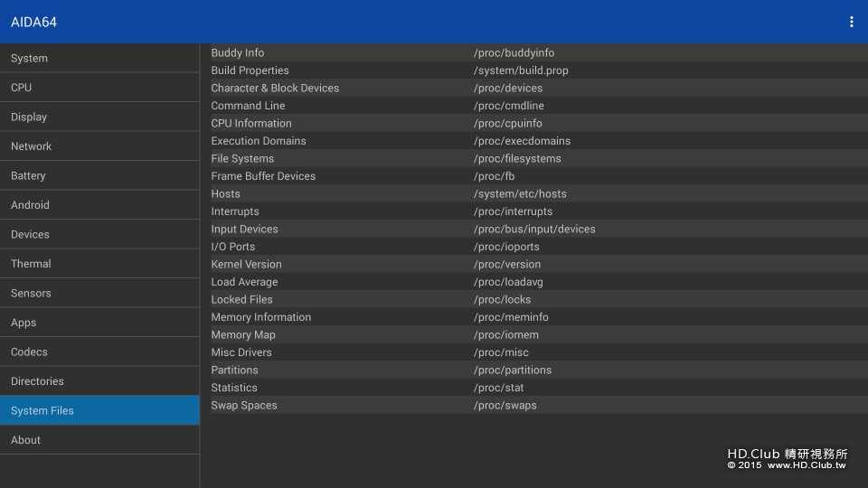Select System Files in the sidebar

point(99,410)
